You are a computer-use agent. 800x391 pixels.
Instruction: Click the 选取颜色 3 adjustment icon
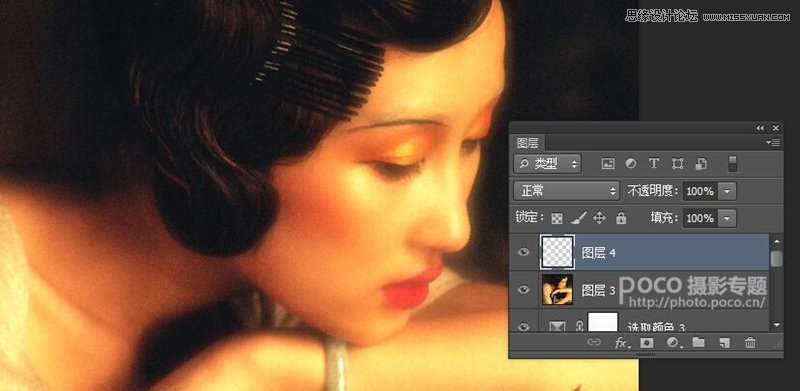557,327
